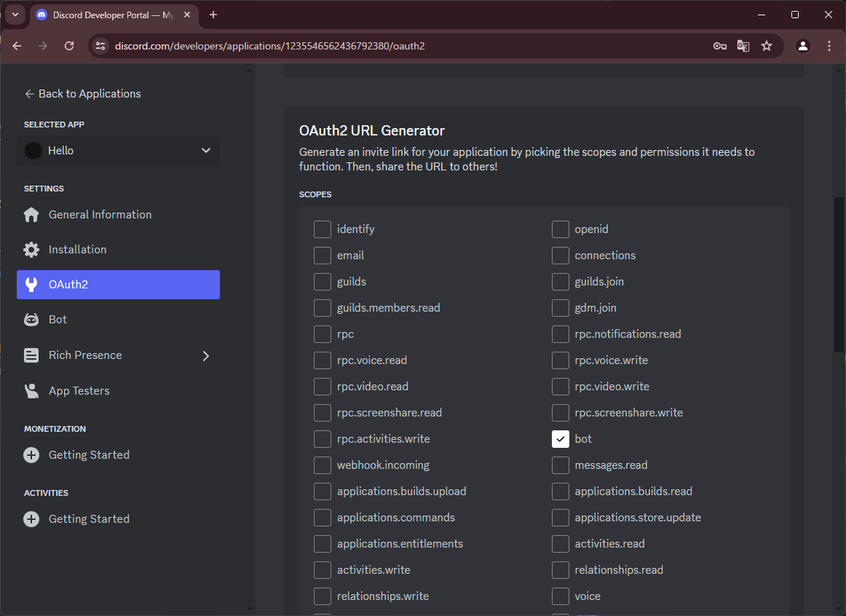The image size is (846, 616).
Task: Click the Bot robot icon in sidebar
Action: (31, 320)
